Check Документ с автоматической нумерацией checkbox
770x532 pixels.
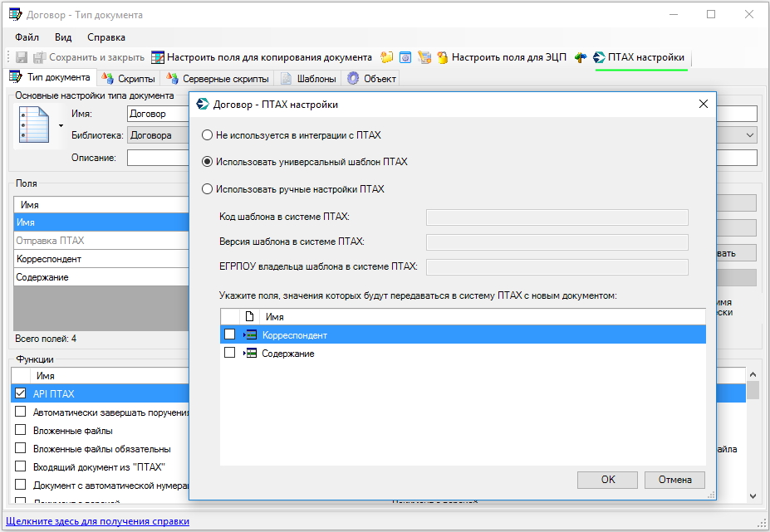coord(20,485)
